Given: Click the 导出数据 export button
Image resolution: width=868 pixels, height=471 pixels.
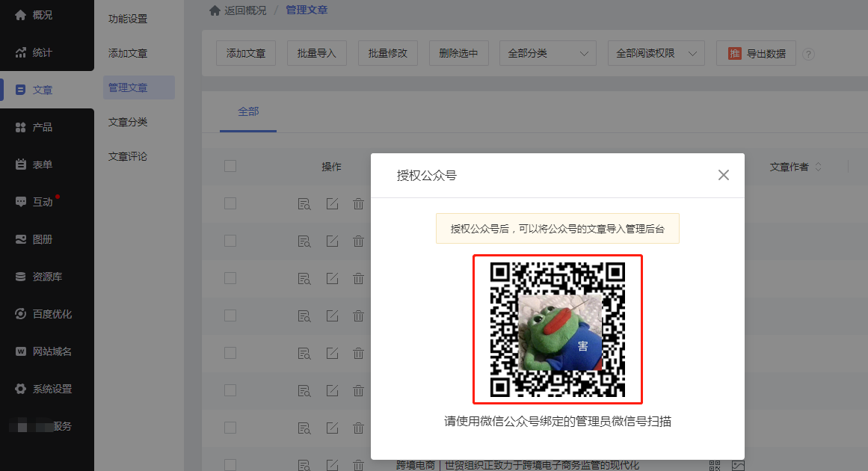Looking at the screenshot, I should [756, 53].
